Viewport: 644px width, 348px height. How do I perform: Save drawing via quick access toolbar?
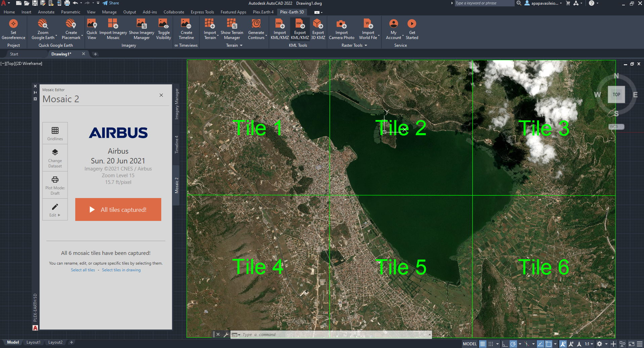coord(35,3)
